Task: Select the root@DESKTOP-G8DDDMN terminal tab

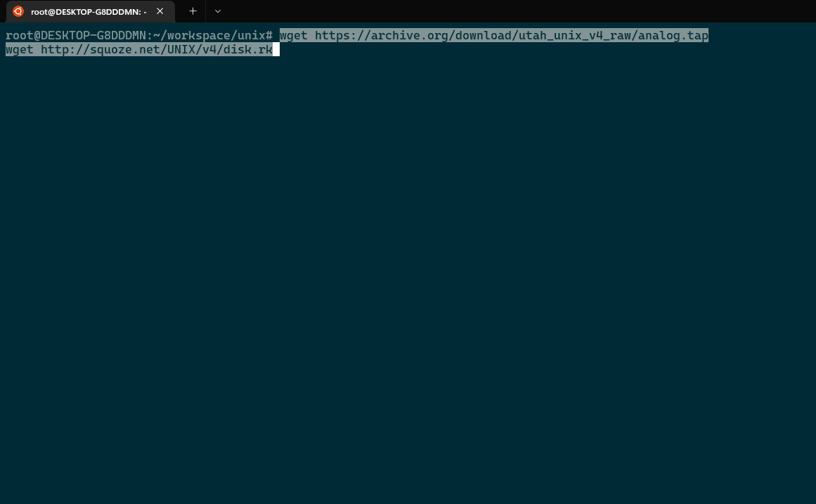Action: click(x=91, y=11)
